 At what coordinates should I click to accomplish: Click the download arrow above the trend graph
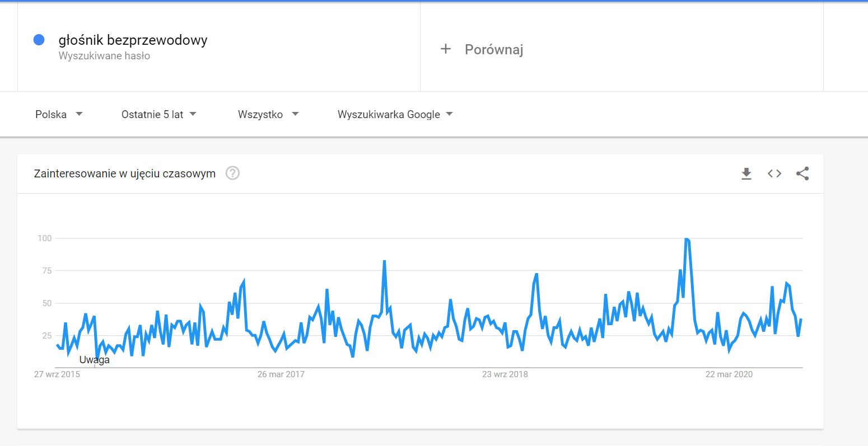pyautogui.click(x=746, y=173)
